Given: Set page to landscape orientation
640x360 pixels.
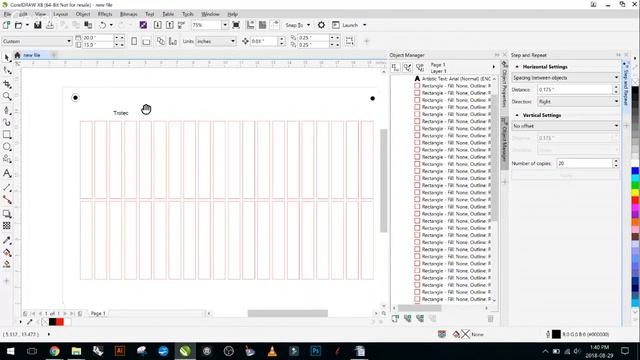Looking at the screenshot, I should (x=146, y=41).
